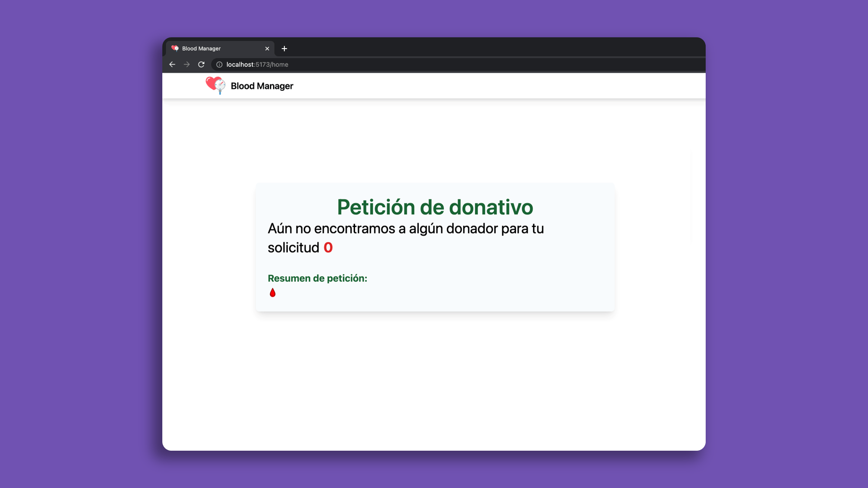Click the heart logo in the navbar
The height and width of the screenshot is (488, 868).
[x=215, y=85]
